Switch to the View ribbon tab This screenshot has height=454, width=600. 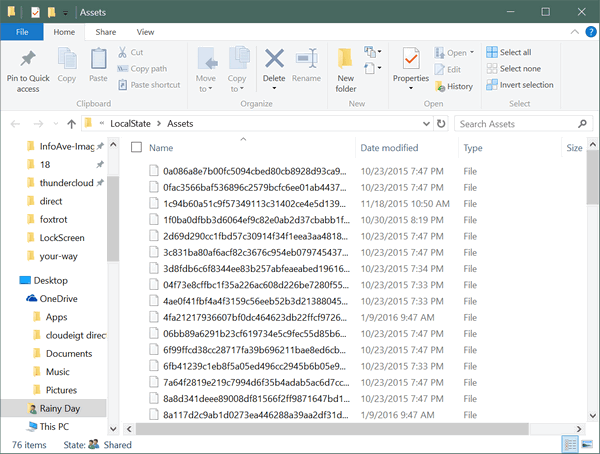145,32
